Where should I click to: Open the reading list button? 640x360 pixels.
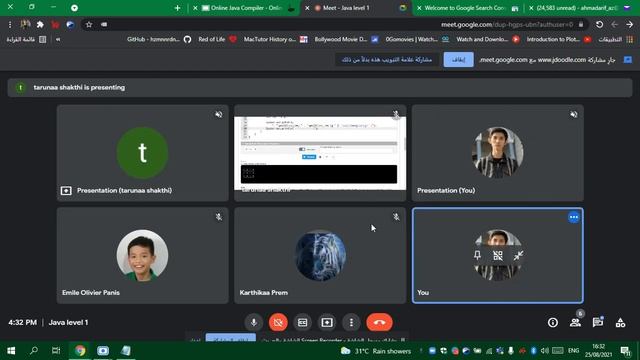pos(26,39)
